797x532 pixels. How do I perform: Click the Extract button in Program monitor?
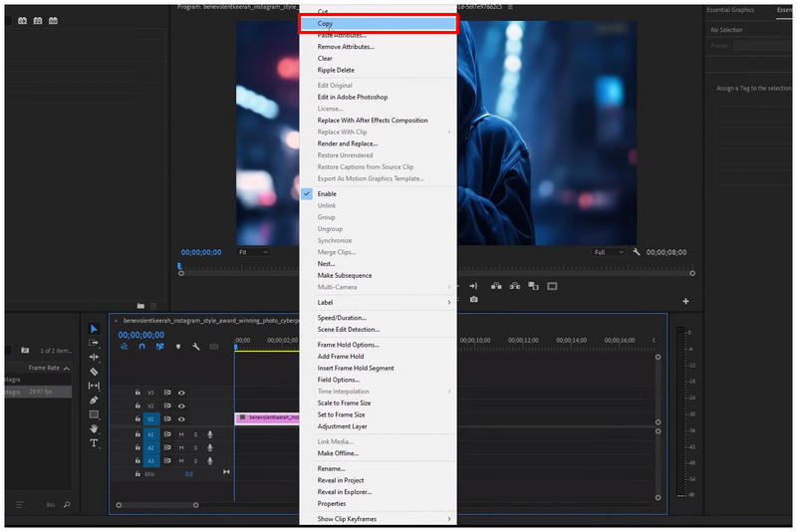pos(515,286)
